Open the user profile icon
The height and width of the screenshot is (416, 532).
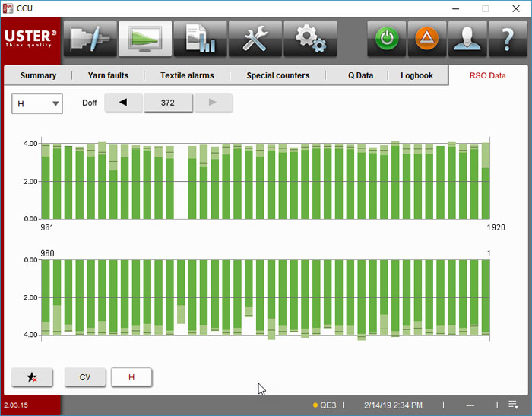click(467, 38)
